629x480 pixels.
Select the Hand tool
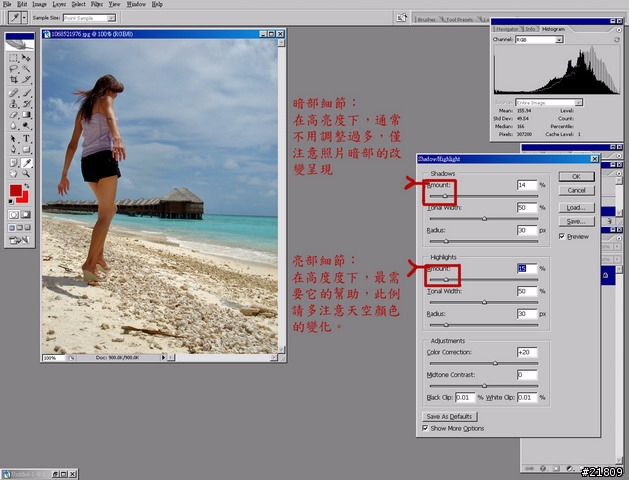(x=14, y=174)
